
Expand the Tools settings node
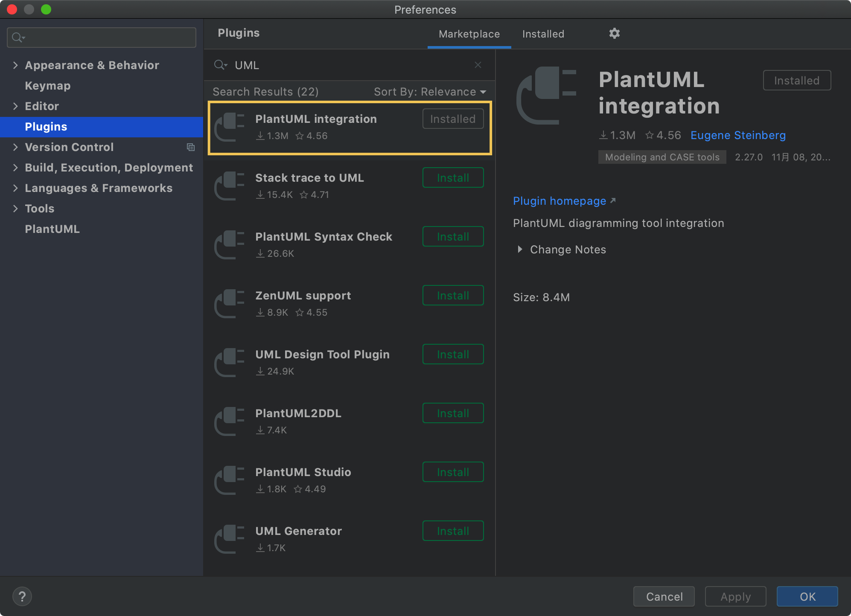click(15, 209)
